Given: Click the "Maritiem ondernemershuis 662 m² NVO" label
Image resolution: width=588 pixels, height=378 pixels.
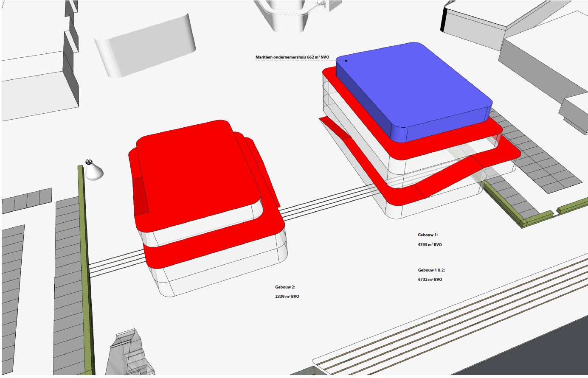Looking at the screenshot, I should tap(292, 57).
